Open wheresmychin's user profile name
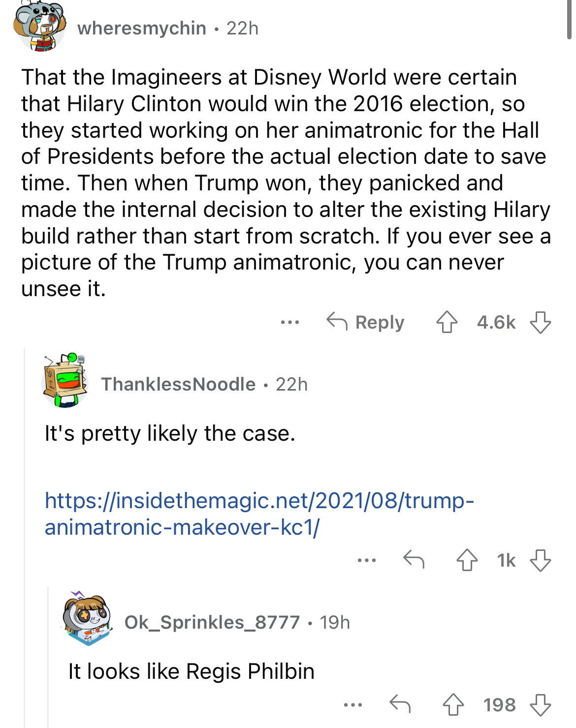This screenshot has width=576, height=728. coord(142,29)
